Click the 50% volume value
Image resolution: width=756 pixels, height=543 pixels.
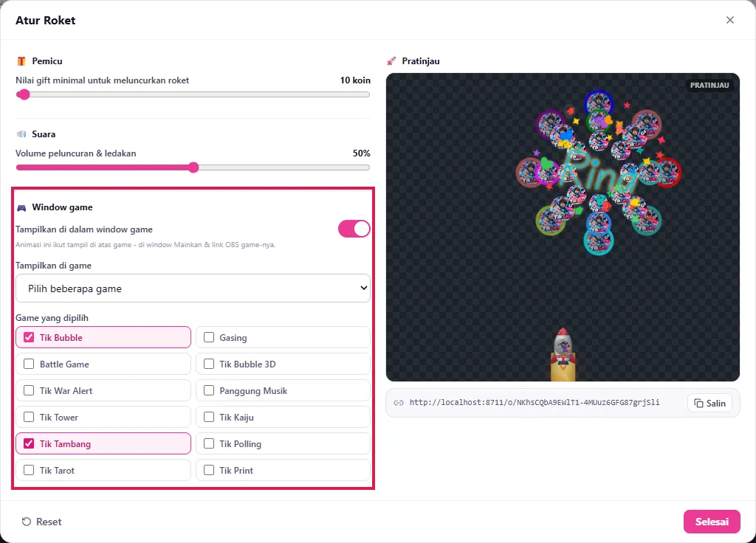[x=362, y=153]
